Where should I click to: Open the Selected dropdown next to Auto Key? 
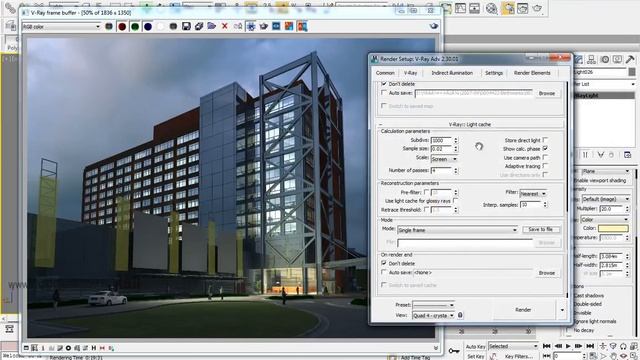[513, 346]
